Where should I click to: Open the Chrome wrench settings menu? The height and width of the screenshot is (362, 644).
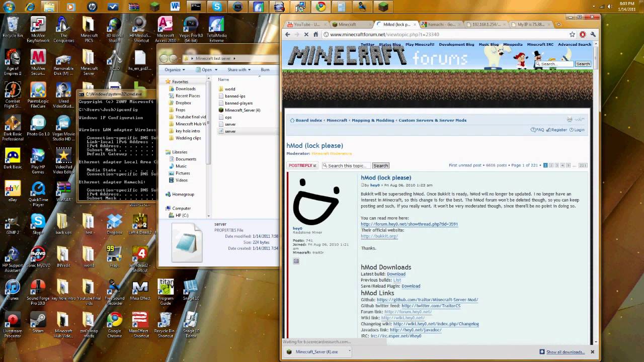593,34
